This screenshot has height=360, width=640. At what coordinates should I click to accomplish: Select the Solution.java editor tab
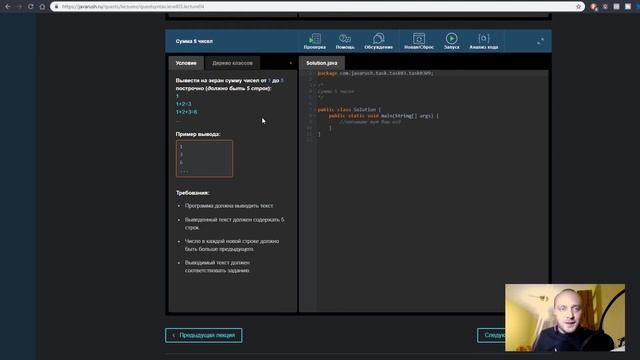(322, 63)
